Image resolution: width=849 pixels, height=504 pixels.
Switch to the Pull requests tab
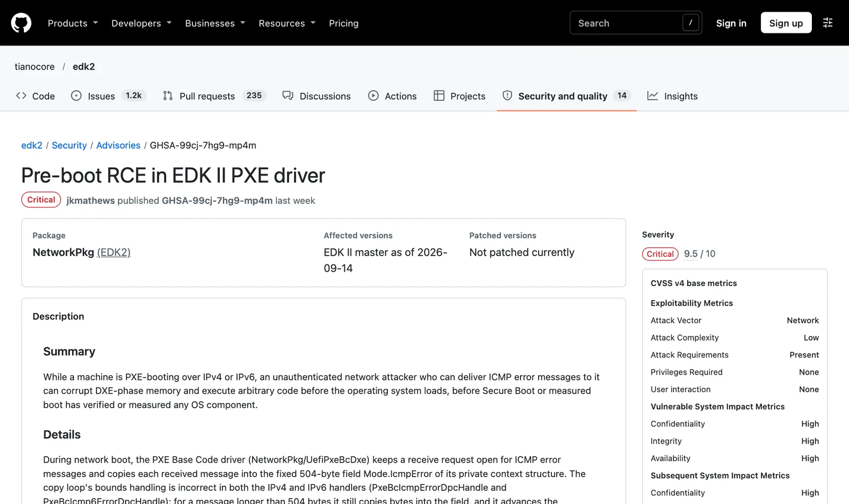pos(214,96)
